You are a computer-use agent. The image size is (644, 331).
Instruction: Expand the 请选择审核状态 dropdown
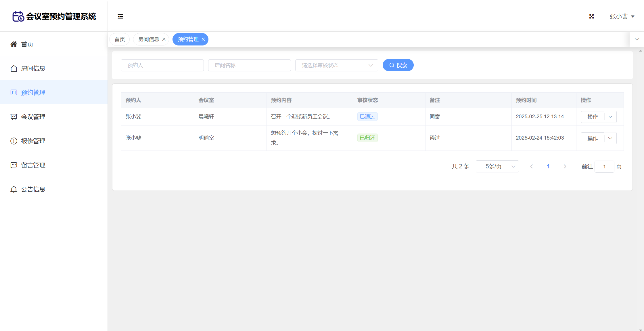336,65
